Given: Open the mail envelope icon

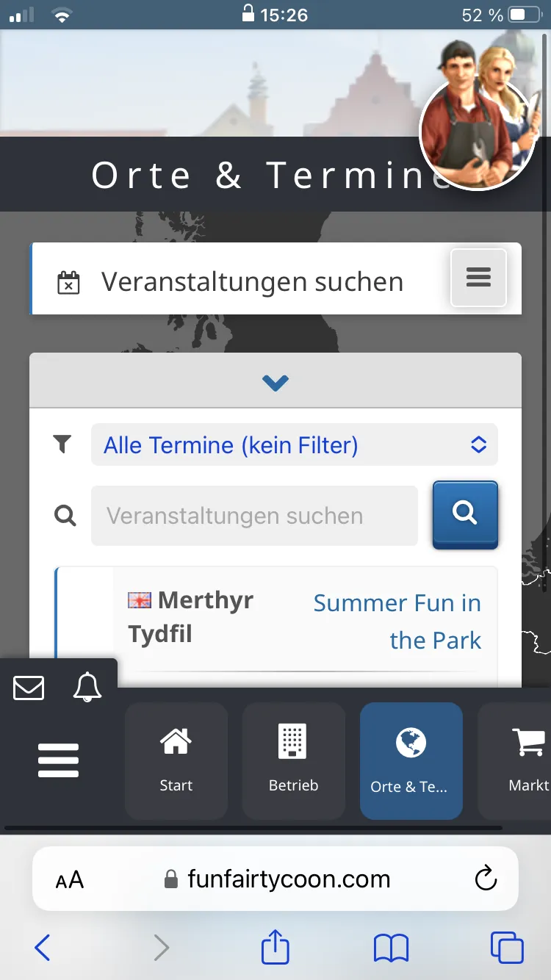Looking at the screenshot, I should tap(29, 688).
